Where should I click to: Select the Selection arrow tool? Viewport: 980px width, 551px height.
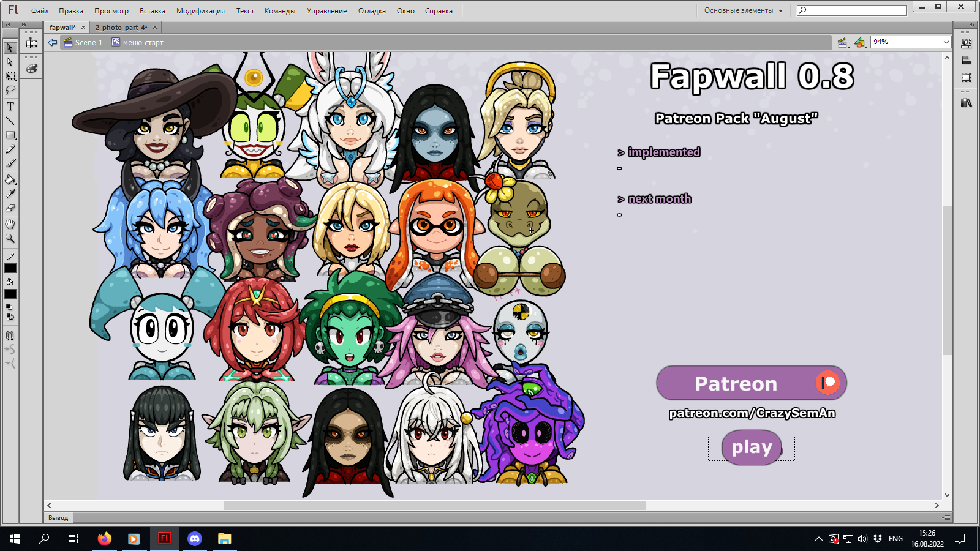[10, 48]
